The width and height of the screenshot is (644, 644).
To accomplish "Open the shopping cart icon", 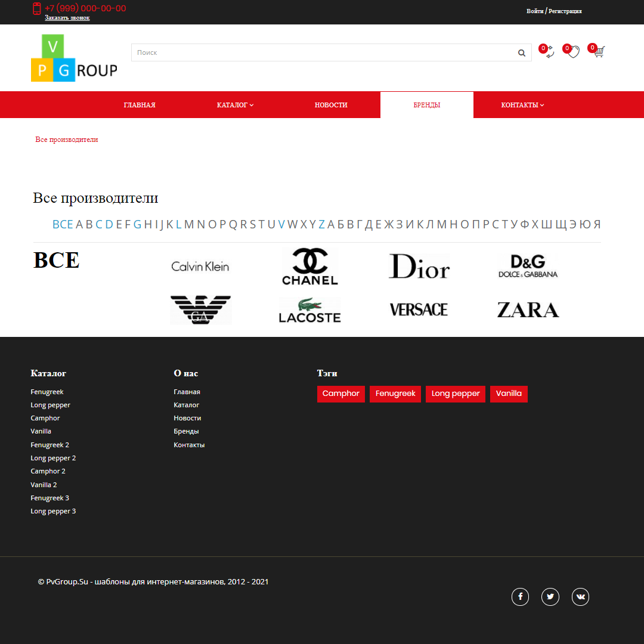I will tap(598, 52).
